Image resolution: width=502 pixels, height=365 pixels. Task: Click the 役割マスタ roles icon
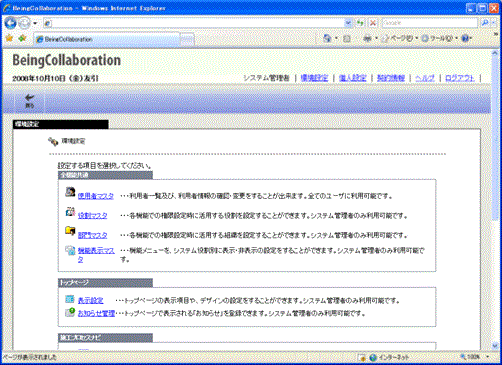(x=70, y=212)
